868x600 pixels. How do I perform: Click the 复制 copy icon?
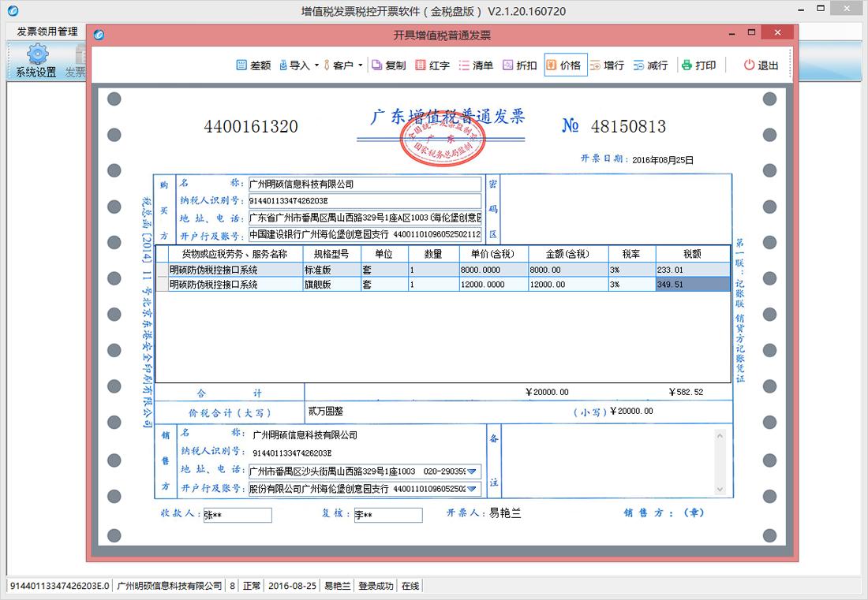point(377,65)
